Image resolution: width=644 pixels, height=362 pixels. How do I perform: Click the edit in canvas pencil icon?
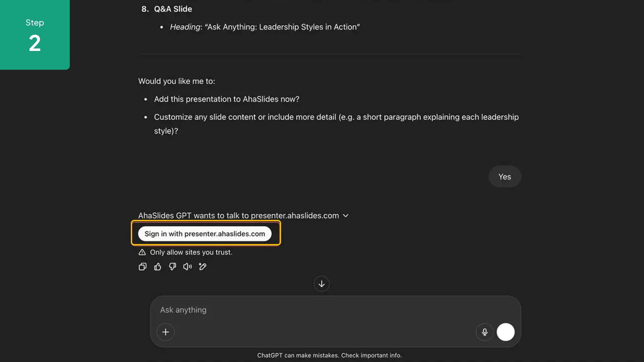[203, 266]
